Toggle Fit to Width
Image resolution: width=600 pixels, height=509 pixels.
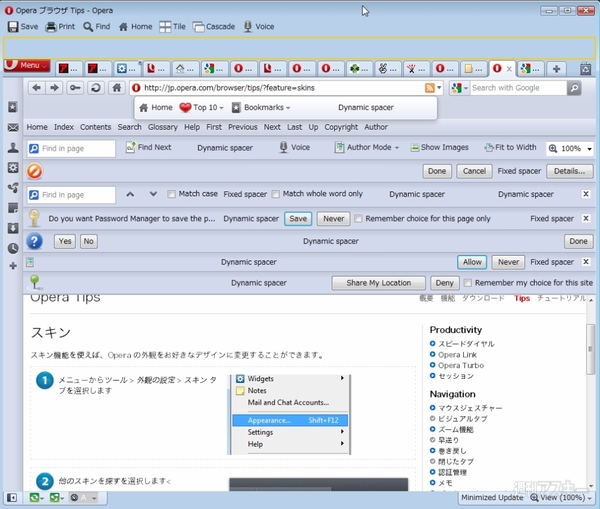[510, 147]
